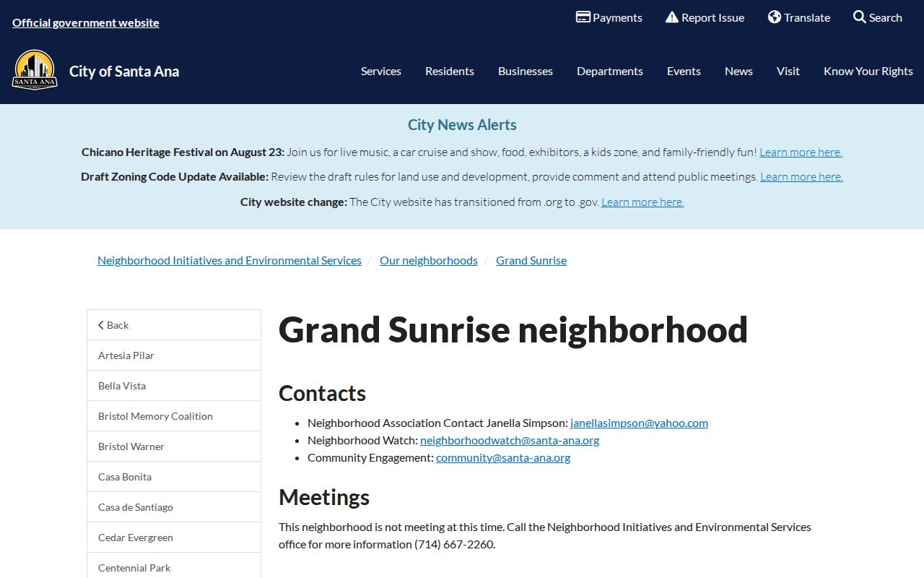Click the Santa Ana city seal logo

(x=35, y=70)
